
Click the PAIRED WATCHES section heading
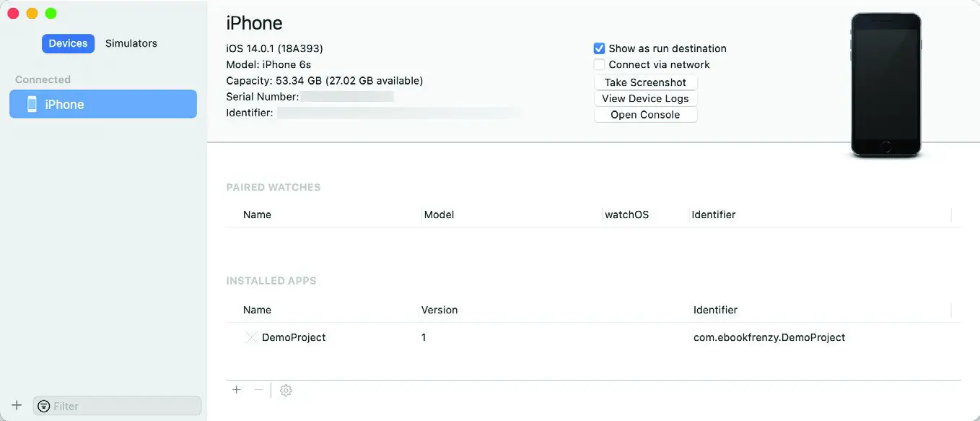pos(274,187)
